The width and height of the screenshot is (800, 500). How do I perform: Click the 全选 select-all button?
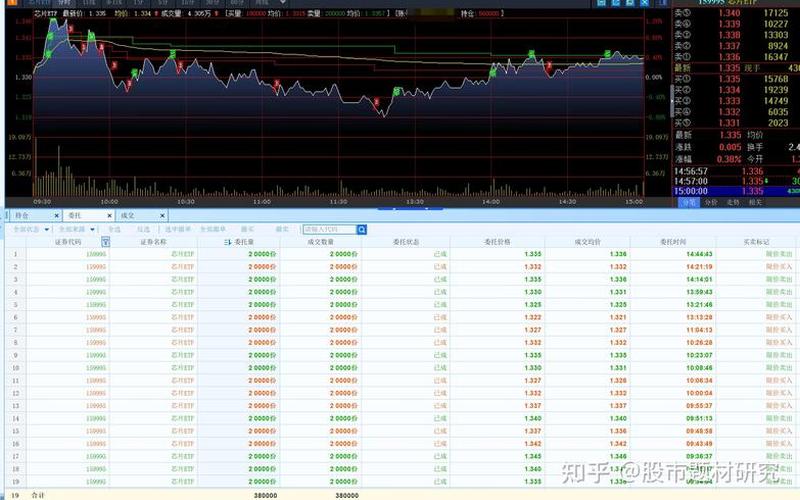pyautogui.click(x=114, y=230)
